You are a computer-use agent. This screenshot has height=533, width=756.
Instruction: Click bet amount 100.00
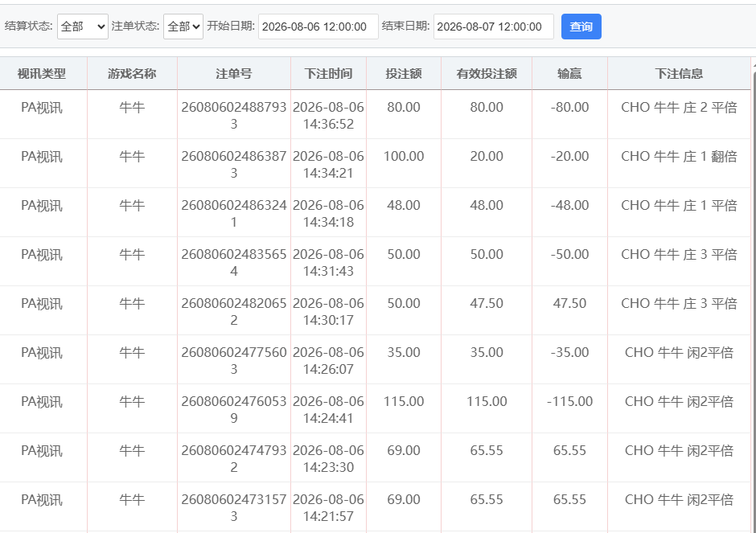(404, 157)
